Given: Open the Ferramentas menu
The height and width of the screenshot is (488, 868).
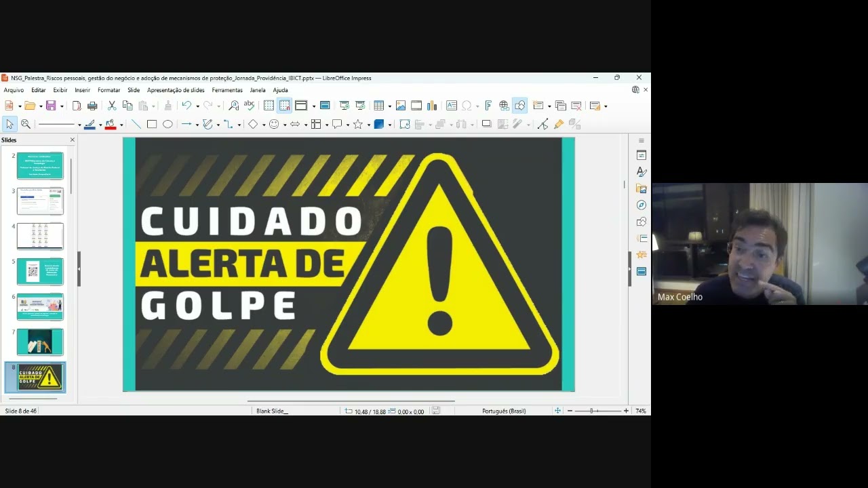Looking at the screenshot, I should (x=227, y=90).
